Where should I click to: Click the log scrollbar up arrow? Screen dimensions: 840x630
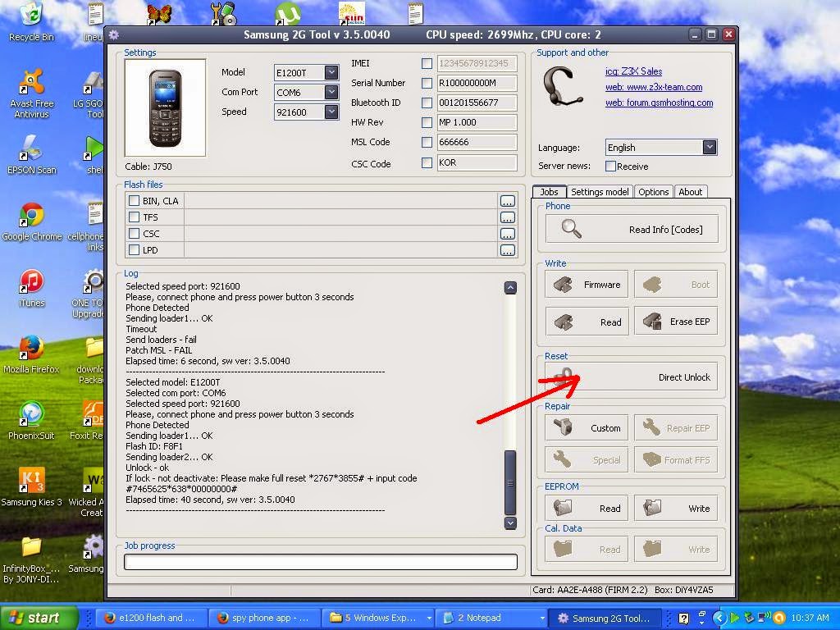(510, 288)
